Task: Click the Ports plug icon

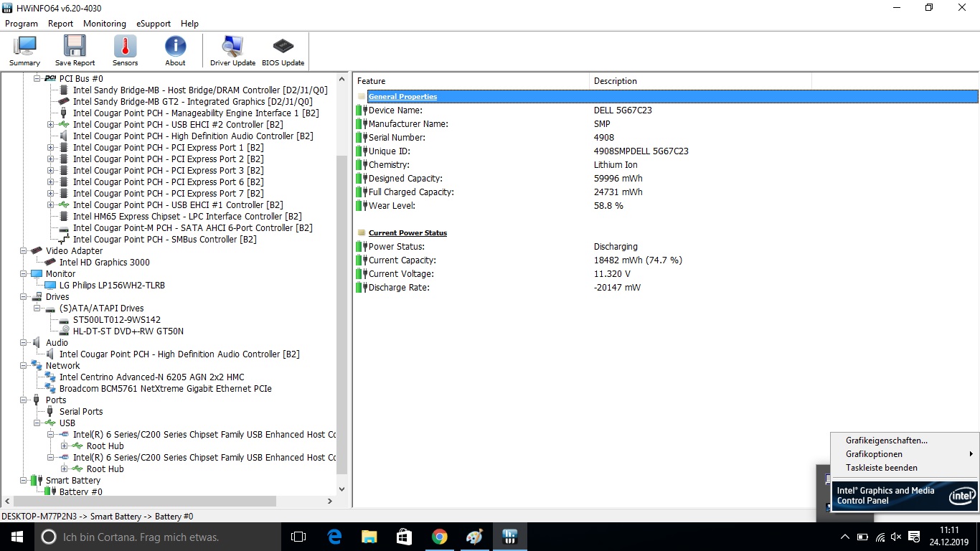Action: [37, 400]
